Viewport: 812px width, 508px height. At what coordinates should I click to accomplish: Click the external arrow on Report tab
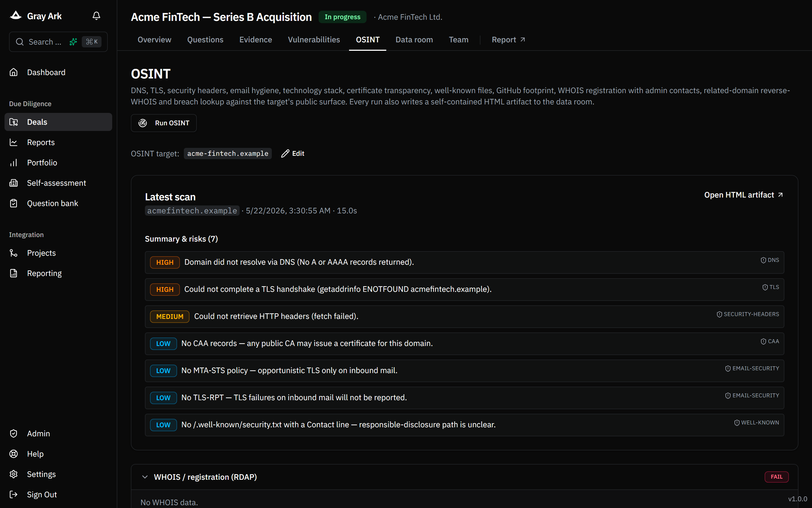523,40
